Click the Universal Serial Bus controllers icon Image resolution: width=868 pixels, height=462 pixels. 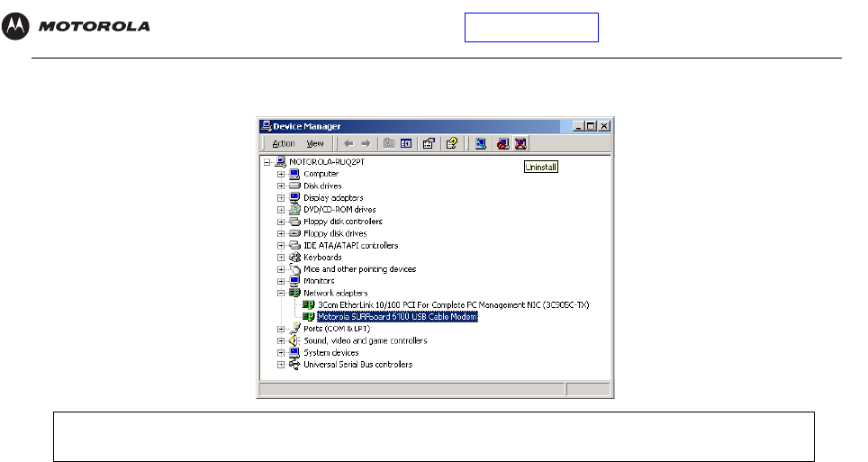coord(295,365)
